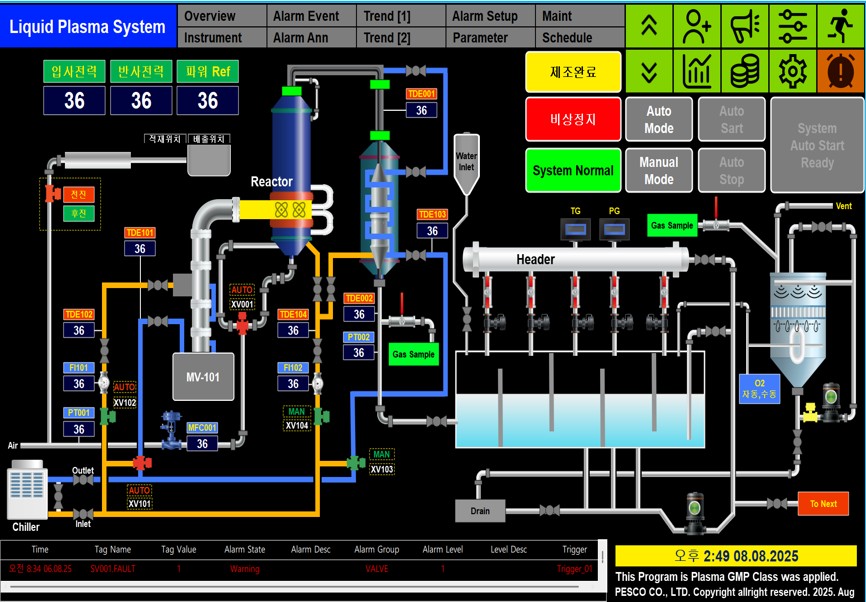Viewport: 866px width, 602px height.
Task: Click the red 비상정지 emergency stop button
Action: coord(573,119)
